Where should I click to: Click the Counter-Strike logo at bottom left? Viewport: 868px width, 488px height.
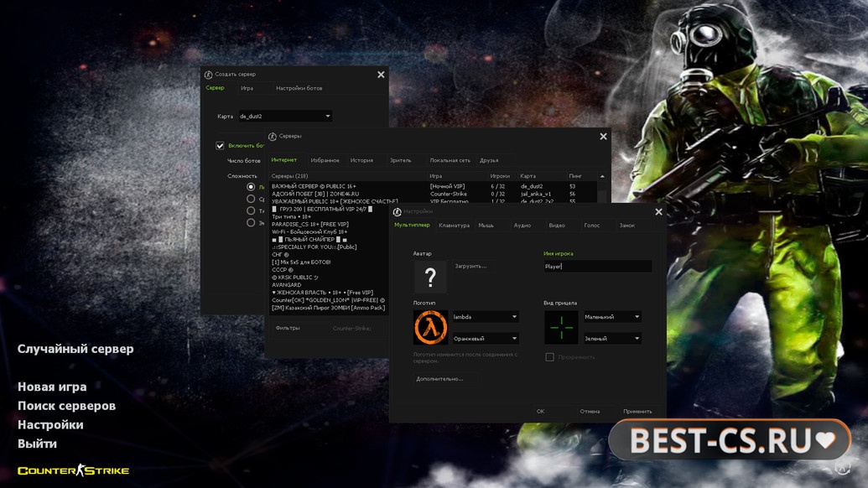point(73,470)
